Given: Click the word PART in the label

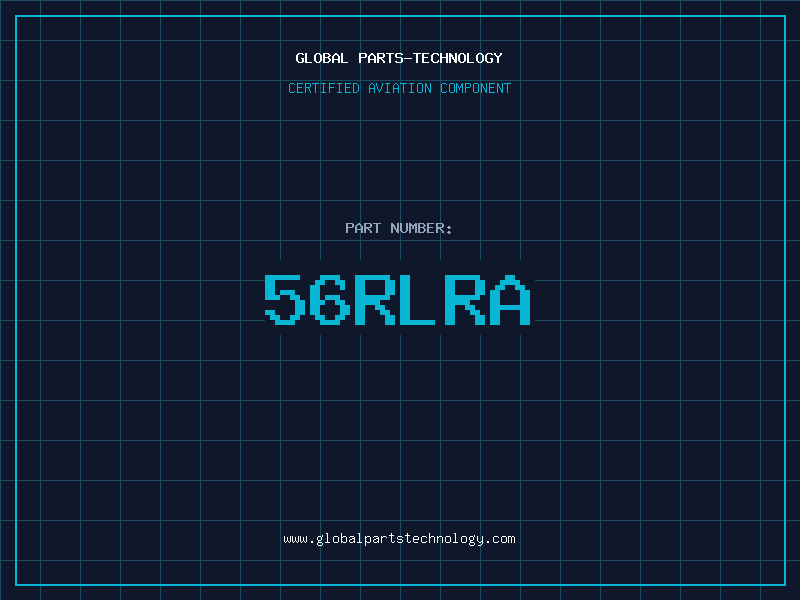Looking at the screenshot, I should pos(363,228).
